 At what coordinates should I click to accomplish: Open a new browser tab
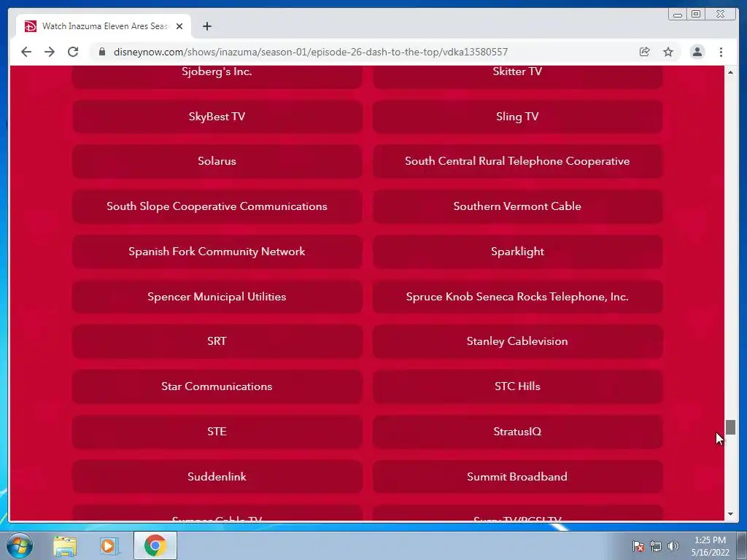pyautogui.click(x=206, y=26)
